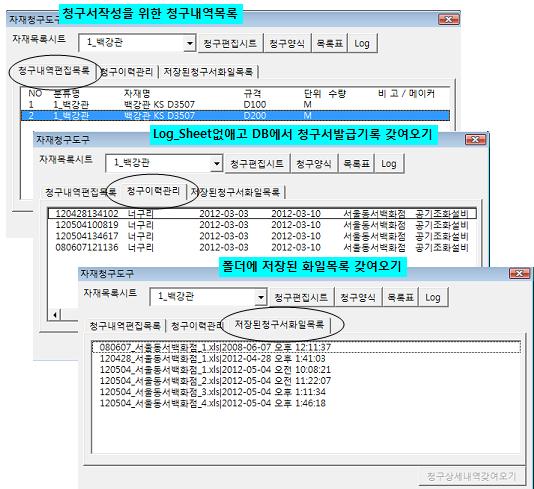Click 청구편집시트 button in the top window
534x489 pixels.
[230, 43]
